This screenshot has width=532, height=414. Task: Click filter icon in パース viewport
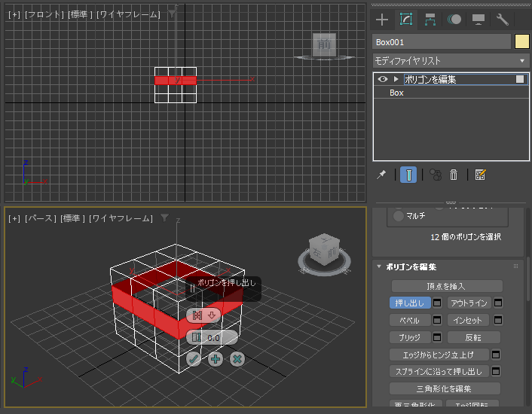(x=164, y=218)
